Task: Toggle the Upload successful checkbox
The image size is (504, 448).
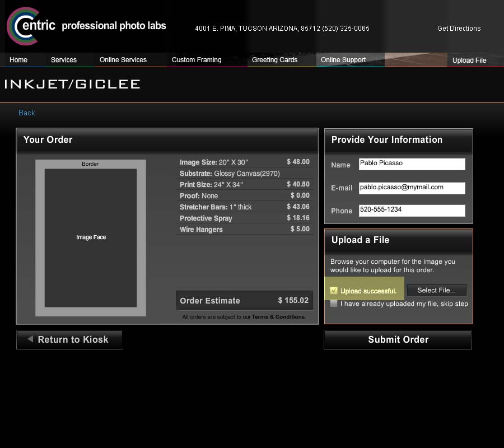Action: pyautogui.click(x=334, y=291)
